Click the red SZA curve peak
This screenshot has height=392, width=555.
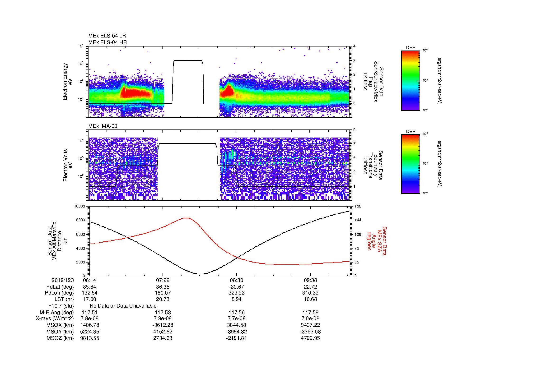pos(186,218)
